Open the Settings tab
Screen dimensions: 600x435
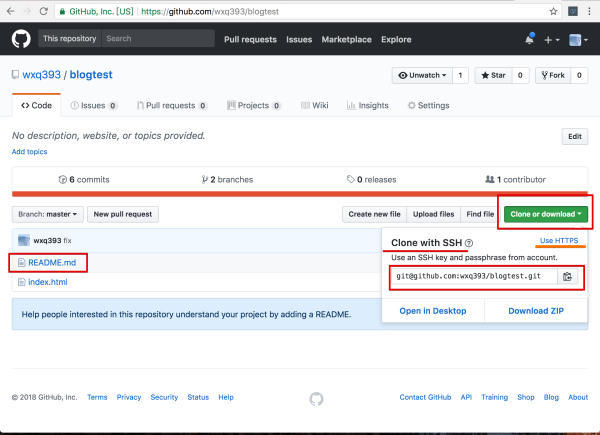pos(429,106)
